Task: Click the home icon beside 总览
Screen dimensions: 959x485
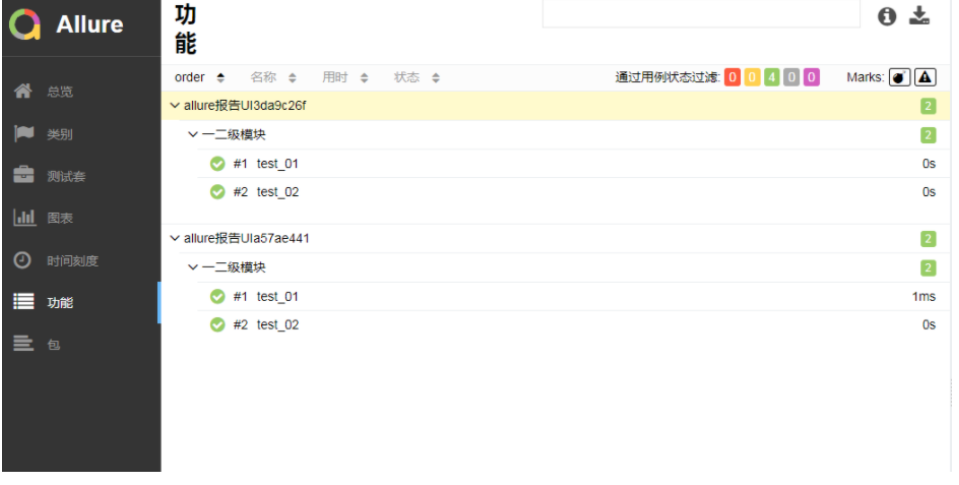Action: pos(23,91)
